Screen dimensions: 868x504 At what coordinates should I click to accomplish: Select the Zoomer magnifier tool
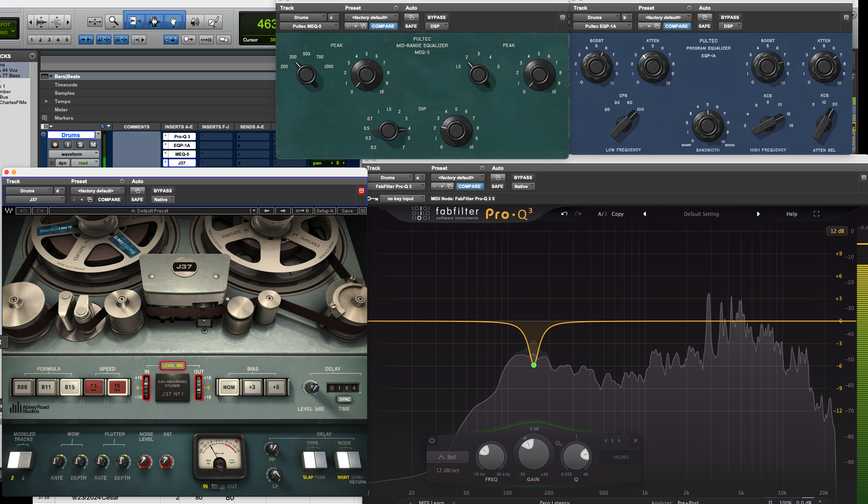[x=113, y=21]
